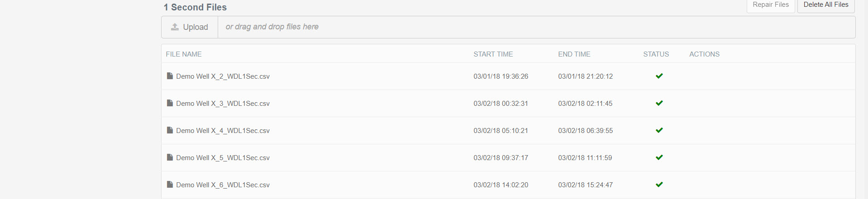This screenshot has height=199, width=868.
Task: Click the ACTIONS column header
Action: click(704, 54)
